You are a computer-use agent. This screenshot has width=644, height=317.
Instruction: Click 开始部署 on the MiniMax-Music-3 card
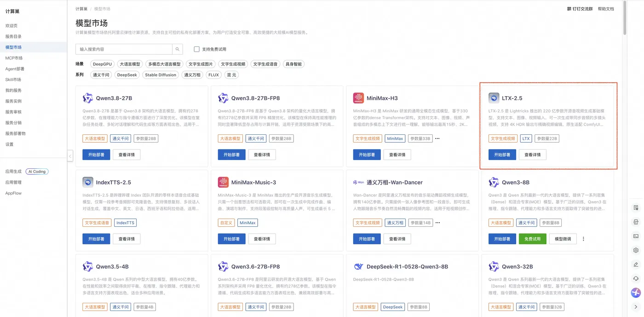coord(231,239)
